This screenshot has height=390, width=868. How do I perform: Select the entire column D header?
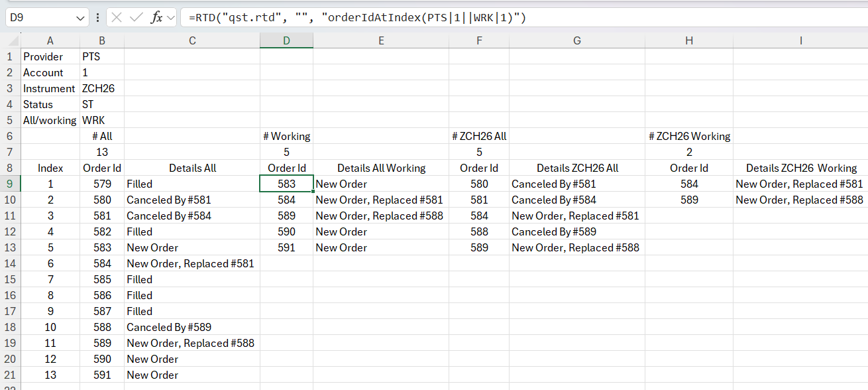286,40
